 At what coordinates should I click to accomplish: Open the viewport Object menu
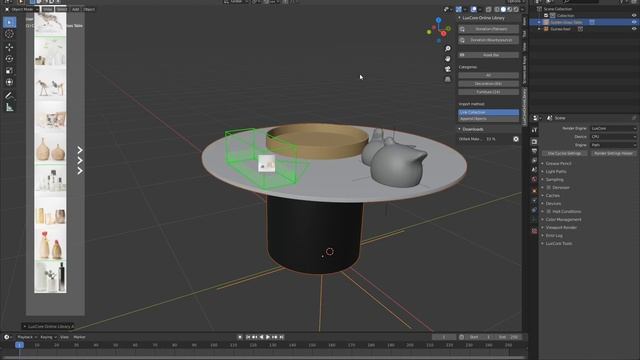click(x=89, y=9)
